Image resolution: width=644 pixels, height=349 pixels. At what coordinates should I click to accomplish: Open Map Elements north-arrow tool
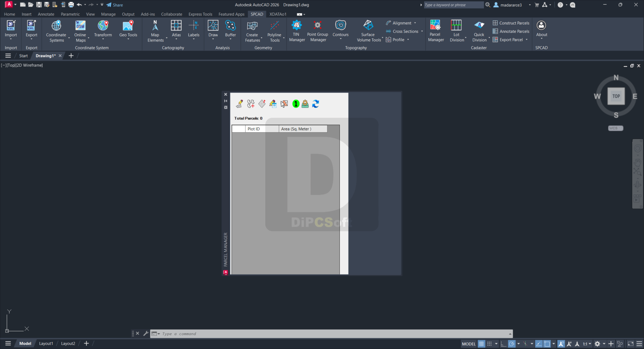[155, 31]
